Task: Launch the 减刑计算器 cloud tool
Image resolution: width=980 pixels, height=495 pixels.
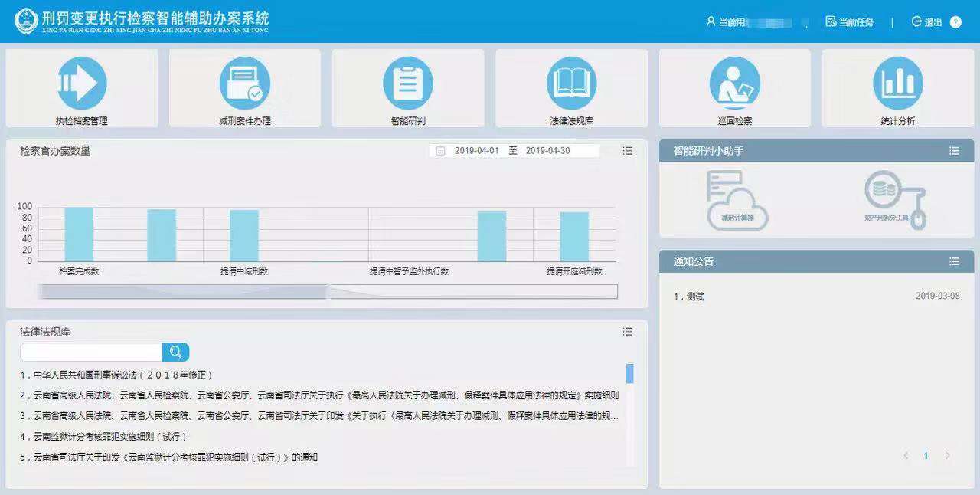Action: point(737,200)
